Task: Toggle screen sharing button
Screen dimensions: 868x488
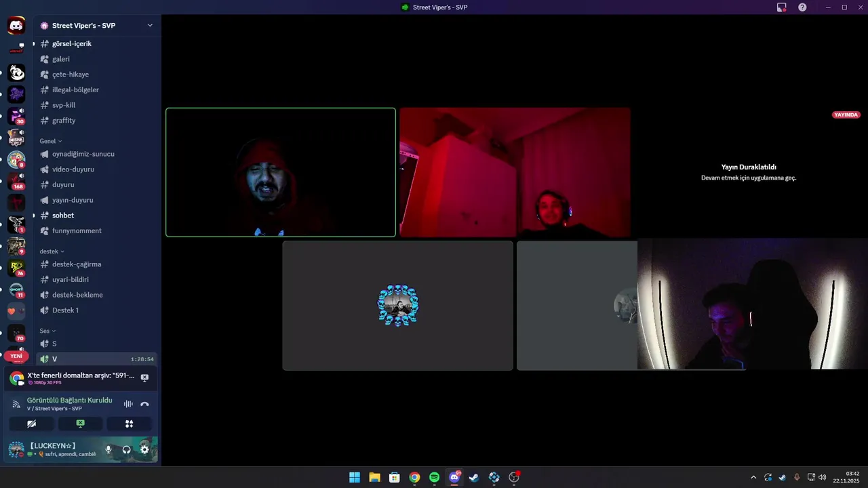Action: 80,424
